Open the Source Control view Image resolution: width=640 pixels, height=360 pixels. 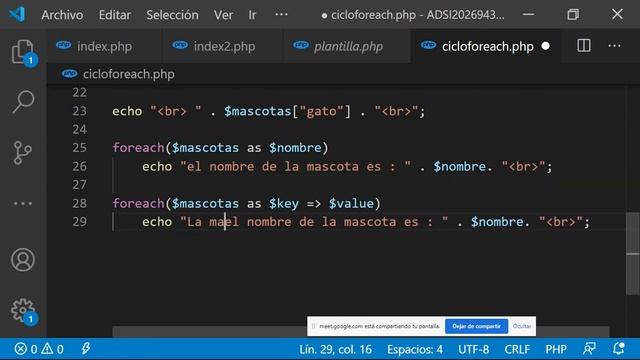pyautogui.click(x=23, y=153)
